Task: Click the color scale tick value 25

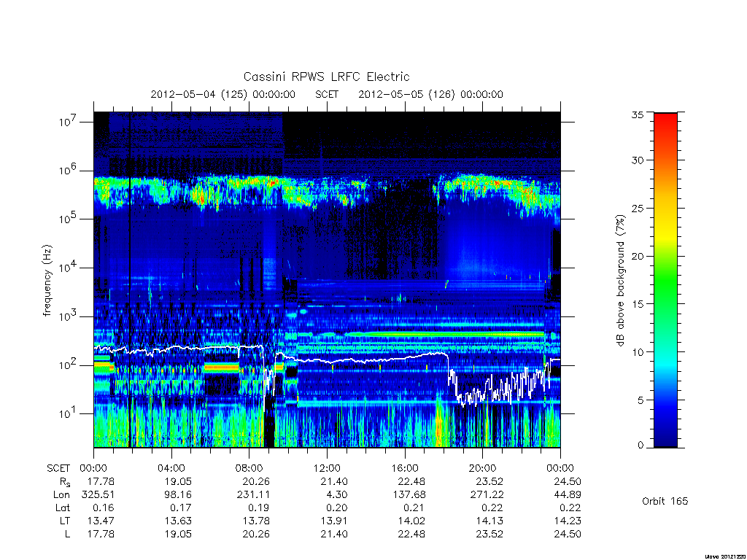Action: 637,208
